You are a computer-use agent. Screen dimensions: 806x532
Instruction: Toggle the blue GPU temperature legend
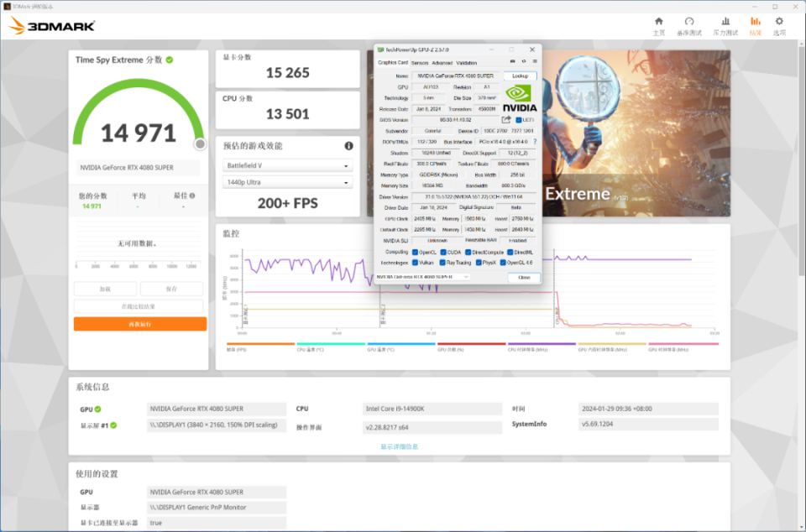[401, 347]
